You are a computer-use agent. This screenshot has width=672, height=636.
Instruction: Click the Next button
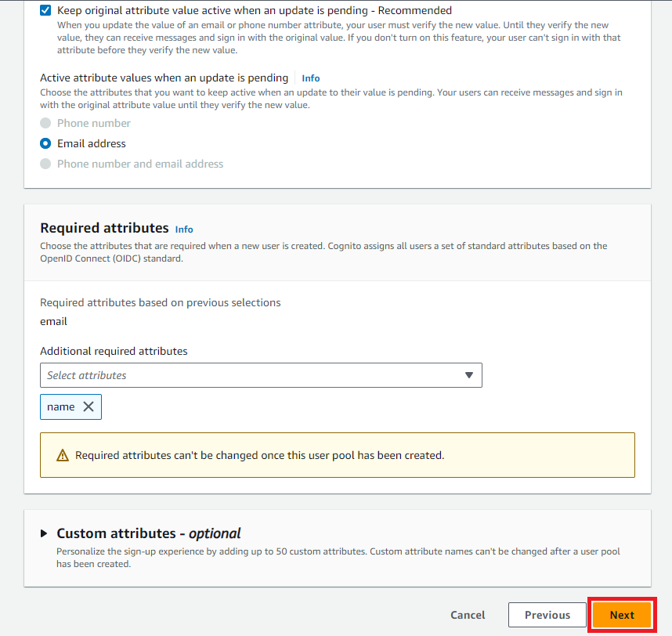click(622, 615)
